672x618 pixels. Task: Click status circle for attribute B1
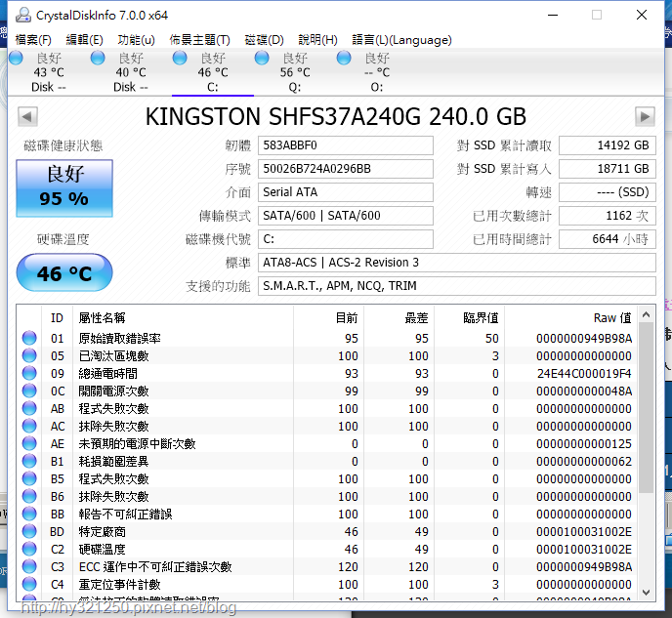[x=29, y=461]
